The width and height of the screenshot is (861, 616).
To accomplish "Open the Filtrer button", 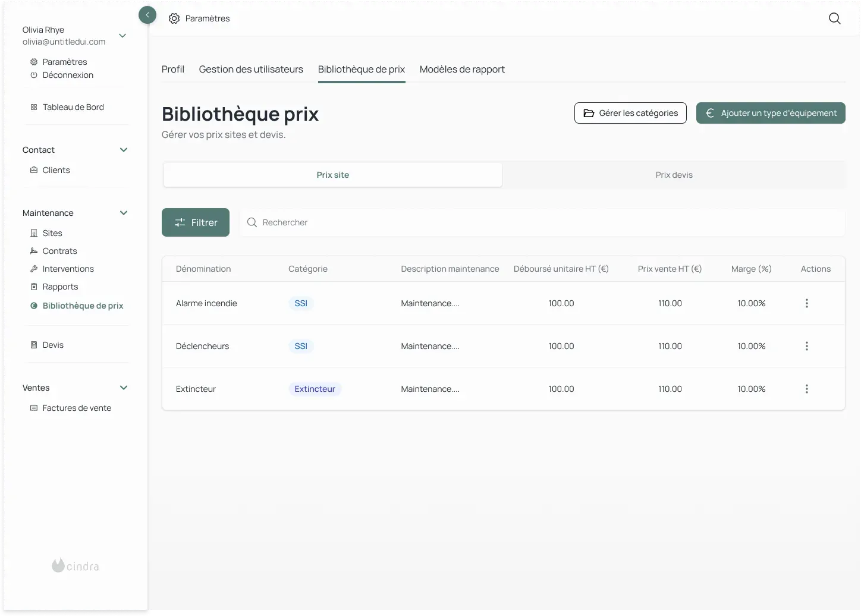I will (196, 222).
